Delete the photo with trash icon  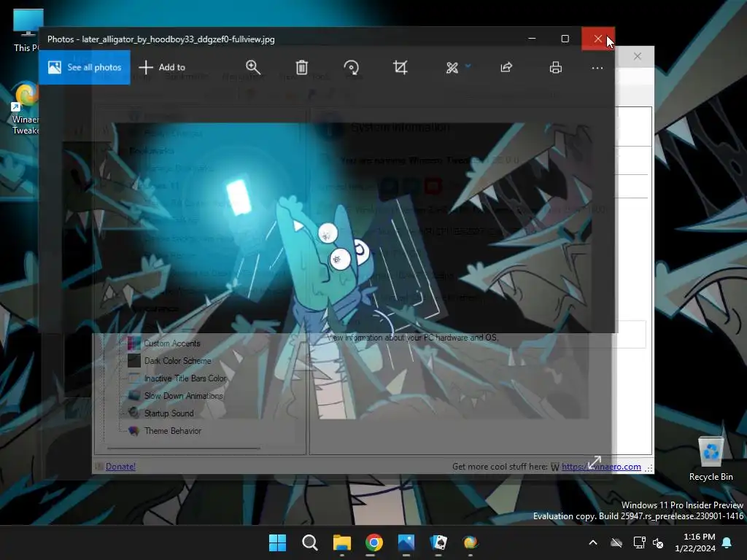click(301, 67)
